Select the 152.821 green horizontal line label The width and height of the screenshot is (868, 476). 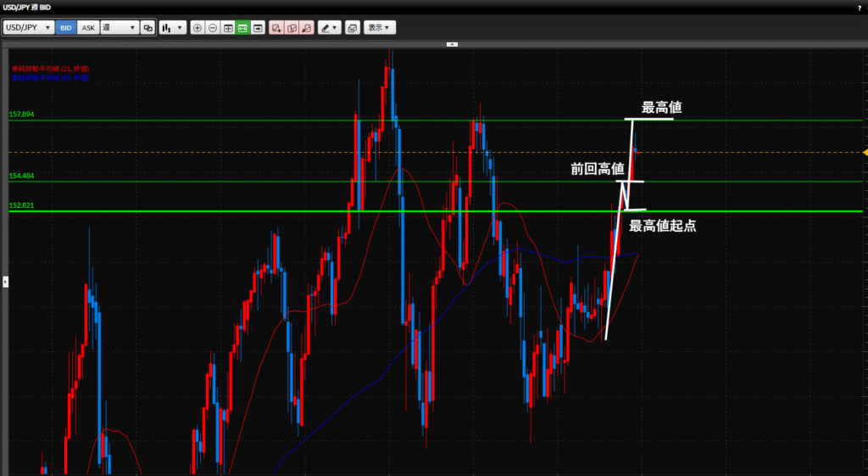pos(21,205)
